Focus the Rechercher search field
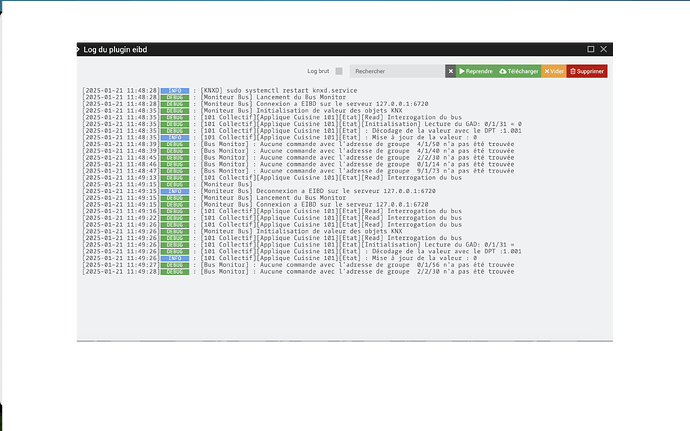This screenshot has height=431, width=690. [x=397, y=71]
